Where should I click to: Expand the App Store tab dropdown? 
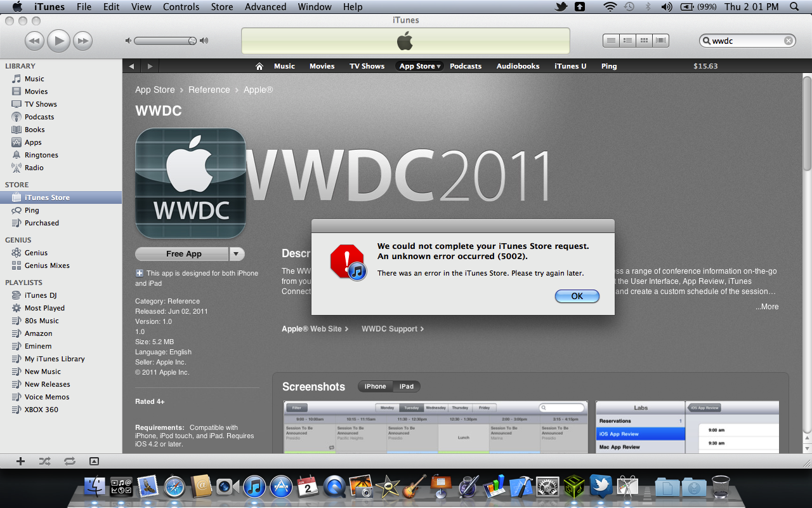[438, 67]
